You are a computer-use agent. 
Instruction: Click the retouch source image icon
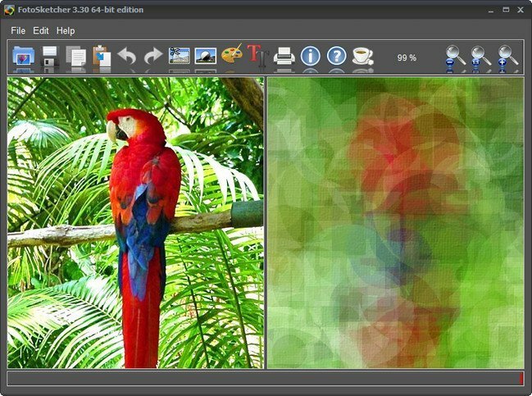206,57
